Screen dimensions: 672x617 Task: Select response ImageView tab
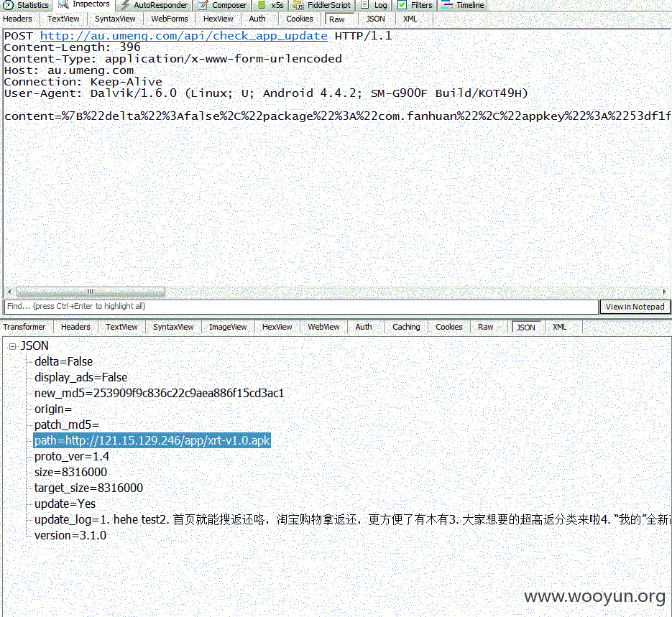pos(228,327)
